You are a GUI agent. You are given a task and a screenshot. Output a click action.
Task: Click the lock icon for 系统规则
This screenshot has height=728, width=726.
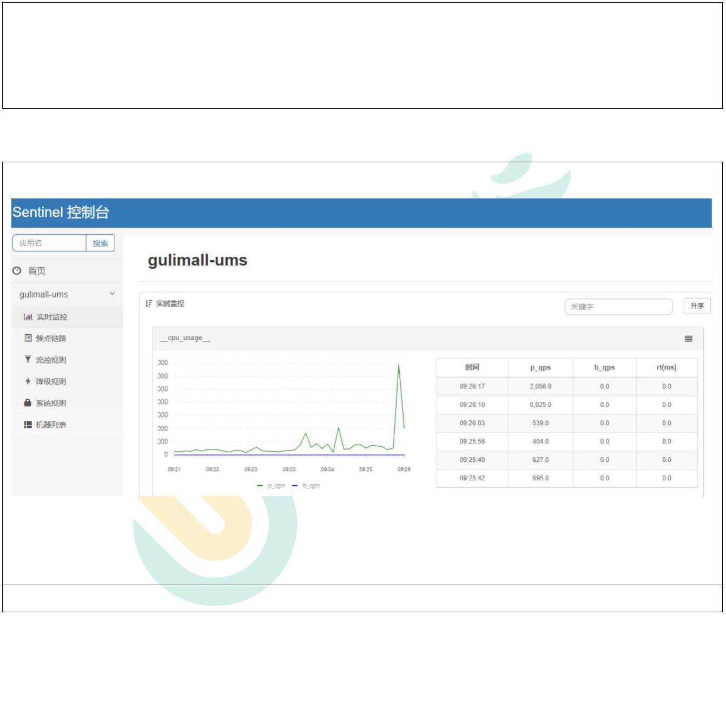click(x=28, y=403)
